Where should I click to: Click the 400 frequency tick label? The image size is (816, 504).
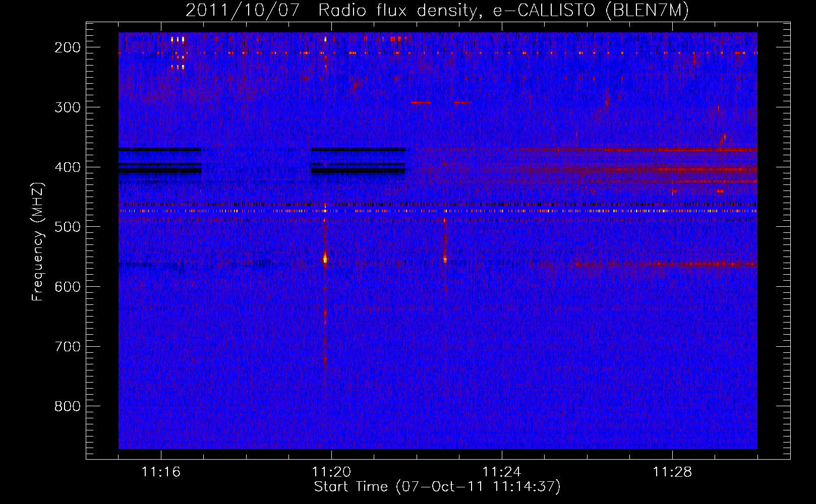[x=68, y=167]
